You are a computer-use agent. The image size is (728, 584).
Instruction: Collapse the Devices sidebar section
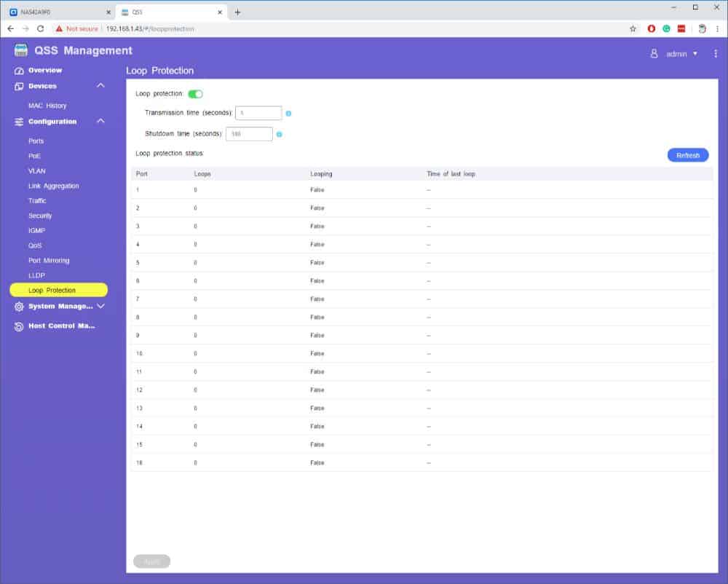100,86
